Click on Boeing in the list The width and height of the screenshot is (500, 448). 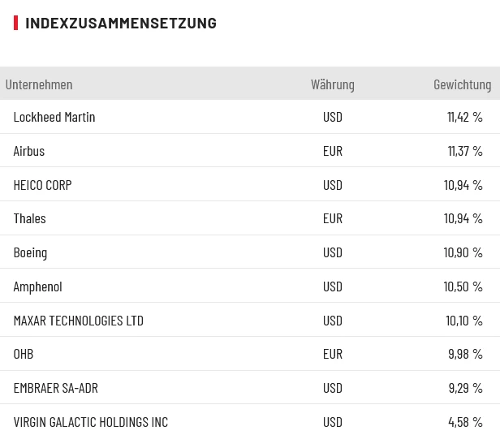point(31,252)
